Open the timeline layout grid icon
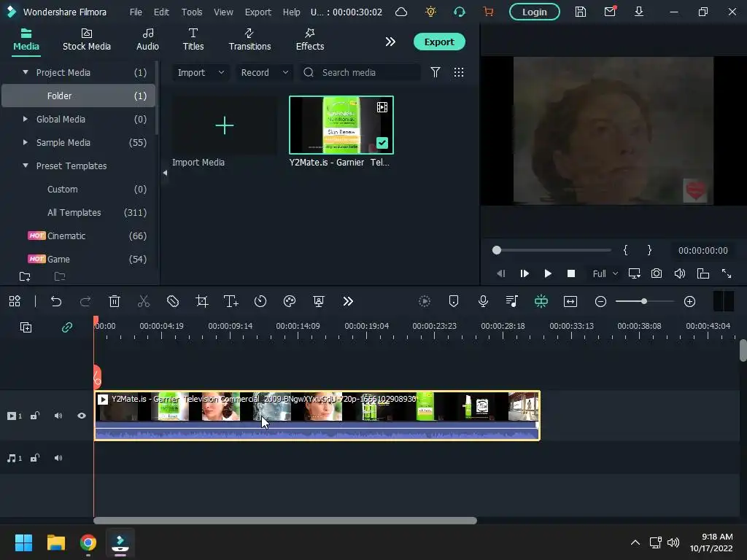This screenshot has height=560, width=747. pos(15,301)
